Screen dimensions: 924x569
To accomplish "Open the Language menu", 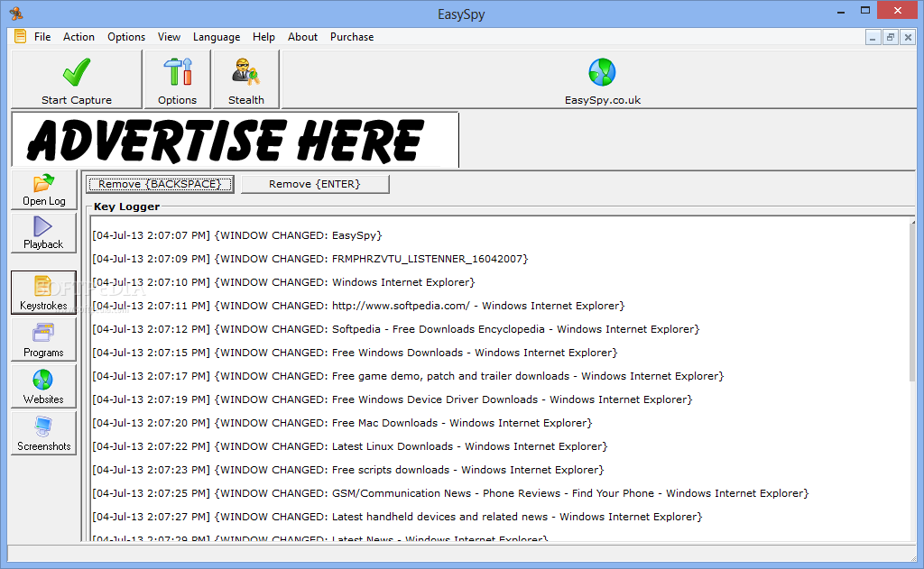I will click(217, 36).
